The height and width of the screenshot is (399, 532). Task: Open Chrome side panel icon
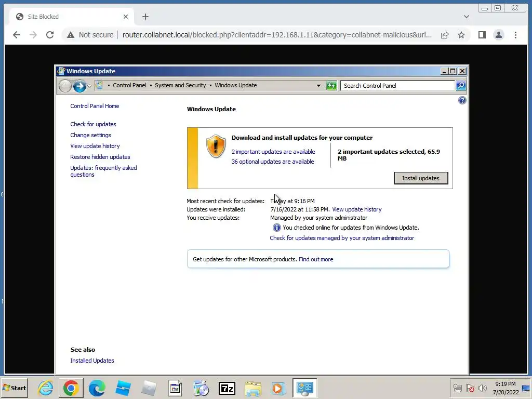tap(482, 35)
